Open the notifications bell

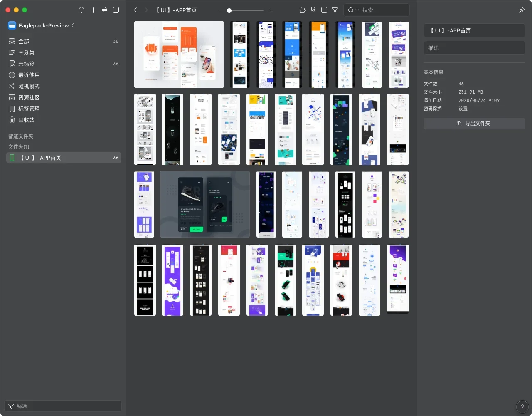click(x=81, y=10)
